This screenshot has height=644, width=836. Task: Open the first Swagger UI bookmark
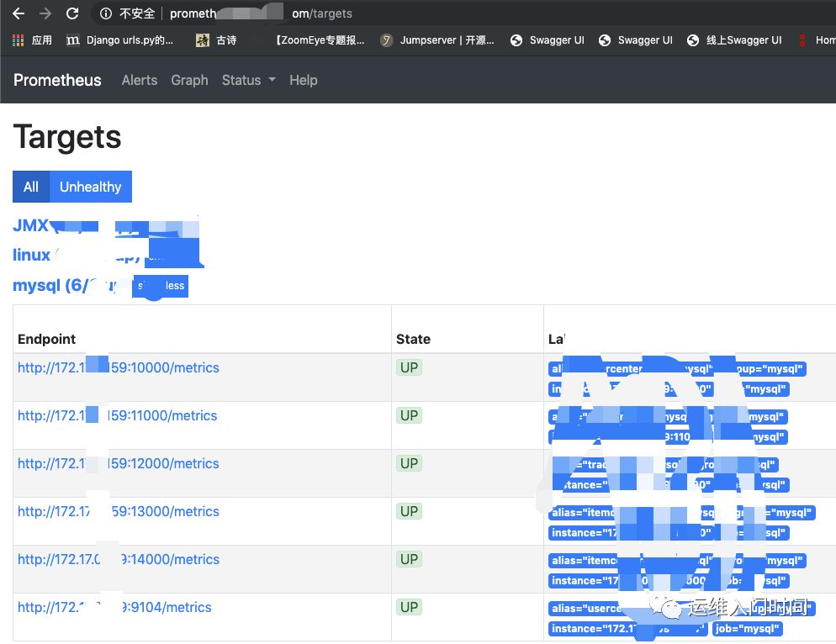tap(548, 40)
